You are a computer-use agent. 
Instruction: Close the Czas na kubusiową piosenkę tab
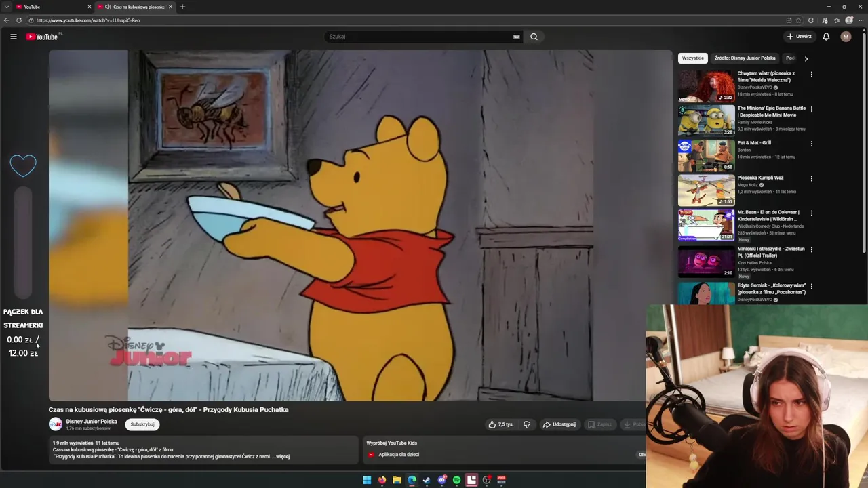pos(170,7)
